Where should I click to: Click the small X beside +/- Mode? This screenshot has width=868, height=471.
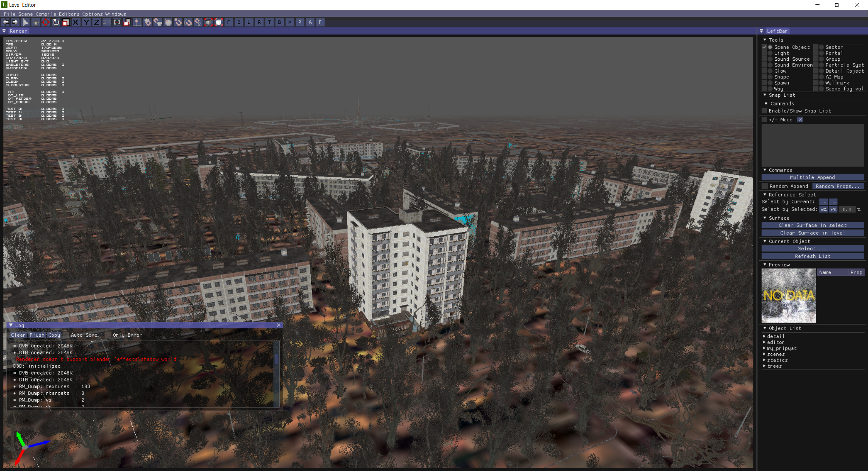pyautogui.click(x=800, y=120)
